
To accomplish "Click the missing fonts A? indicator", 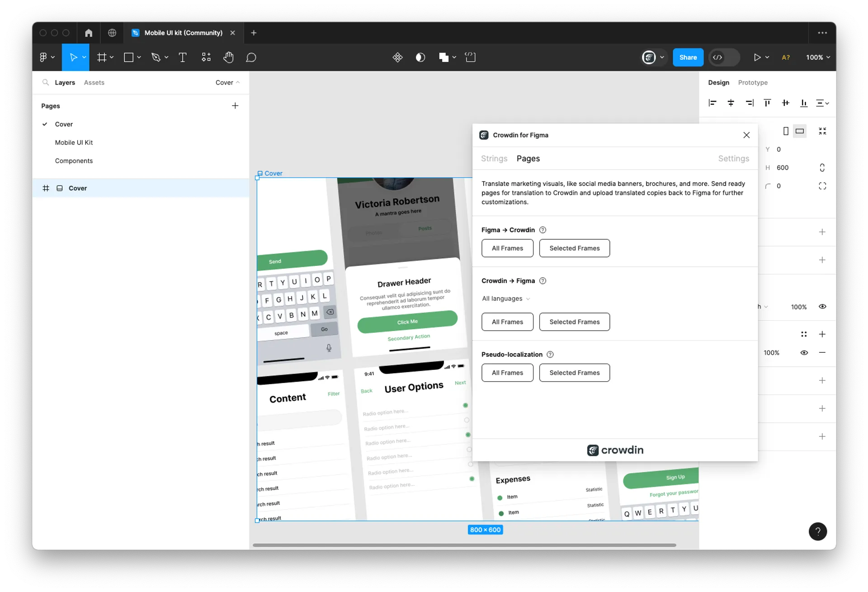I will click(786, 57).
